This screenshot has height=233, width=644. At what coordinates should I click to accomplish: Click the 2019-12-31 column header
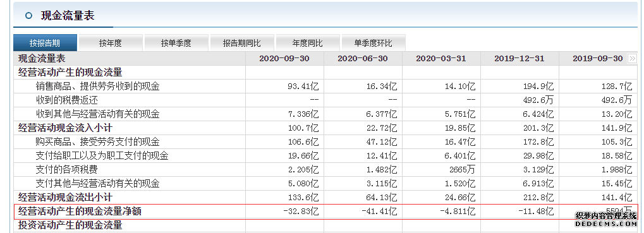pyautogui.click(x=519, y=59)
